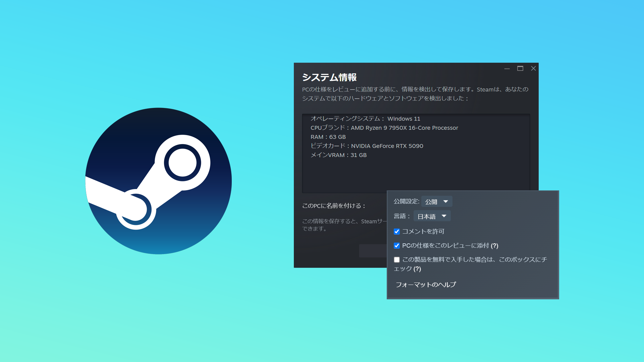Select the ビデオカード RTX 5090 line
644x362 pixels.
coord(367,146)
